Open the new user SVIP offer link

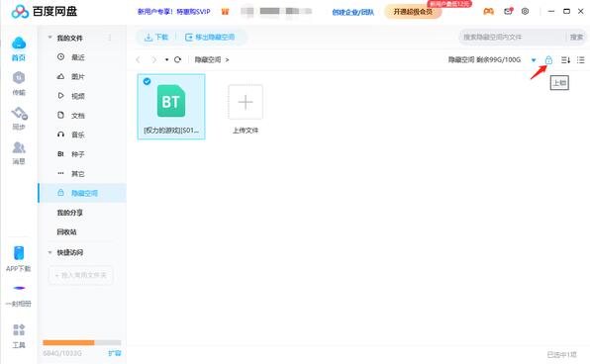coord(174,12)
